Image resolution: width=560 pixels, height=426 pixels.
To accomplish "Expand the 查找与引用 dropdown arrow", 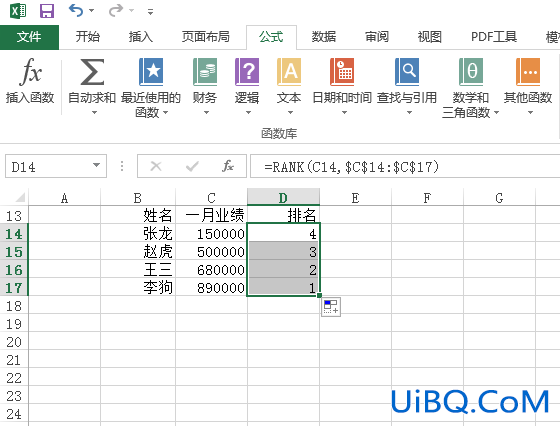I will tap(409, 113).
